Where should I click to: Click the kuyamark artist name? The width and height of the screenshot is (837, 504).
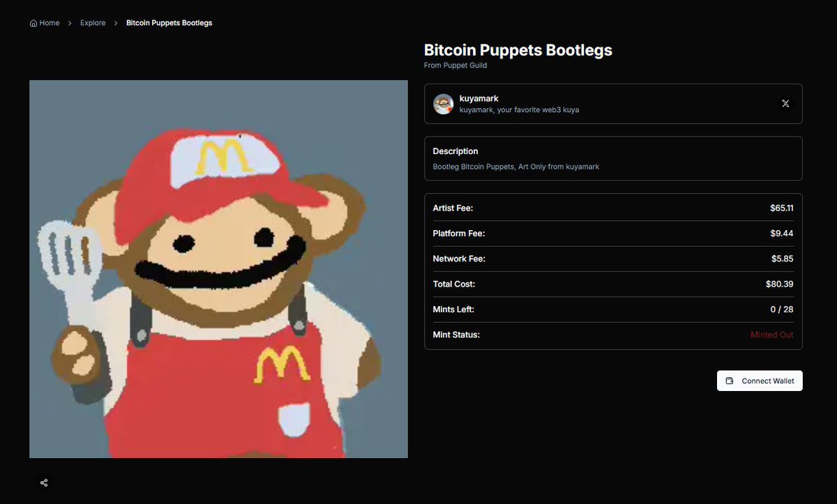[x=479, y=99]
